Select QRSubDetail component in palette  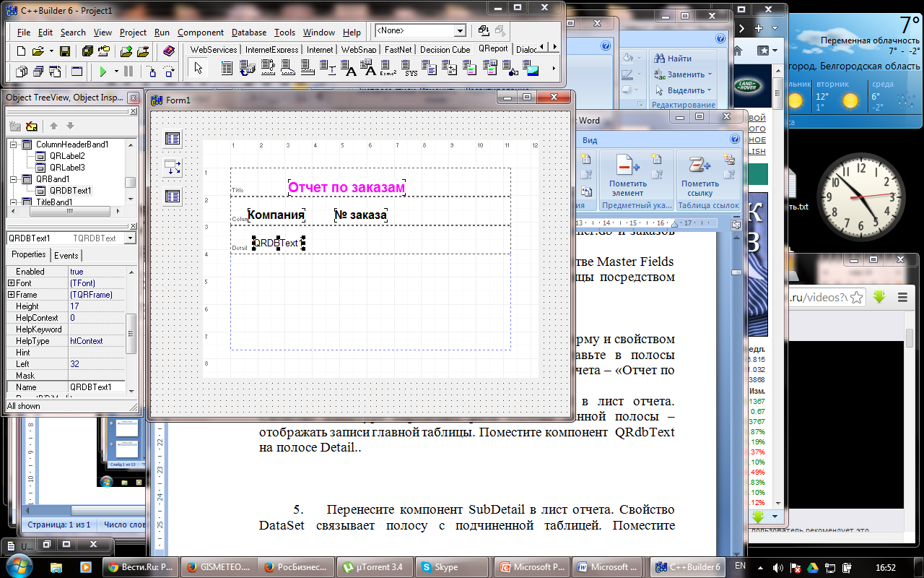pos(247,69)
